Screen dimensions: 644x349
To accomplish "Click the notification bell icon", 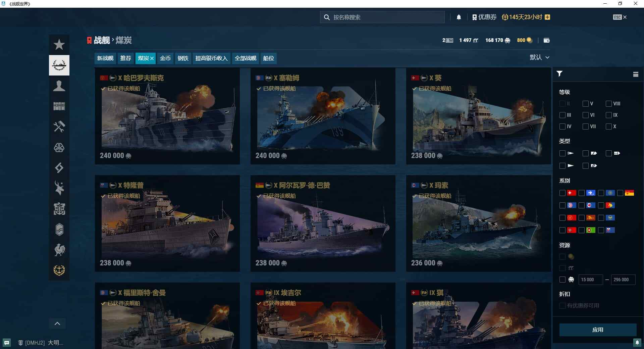I will 459,17.
